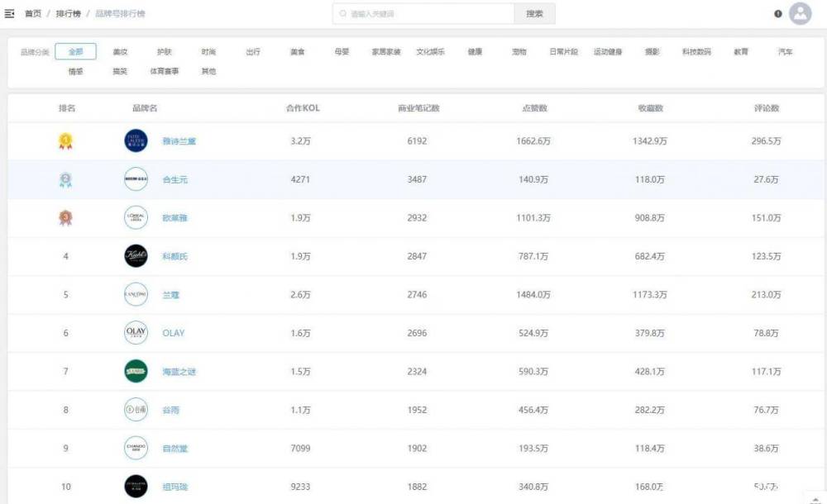
Task: Open the 欧莱雅 brand link
Action: point(174,218)
